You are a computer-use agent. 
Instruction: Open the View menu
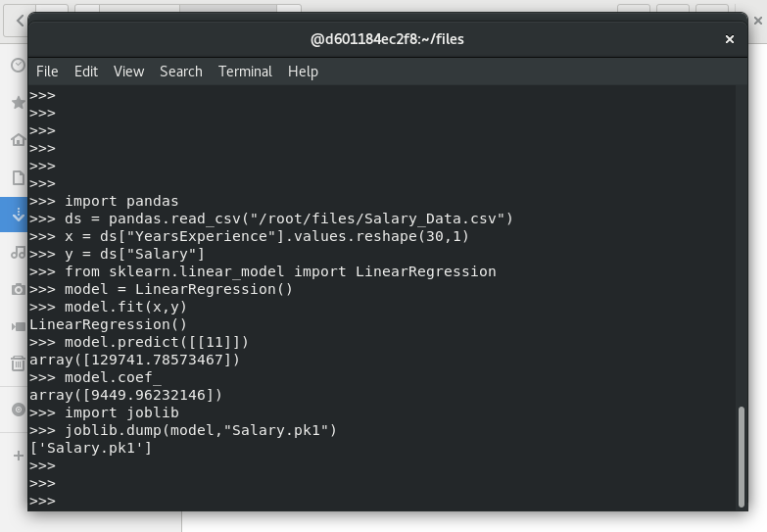pos(128,72)
